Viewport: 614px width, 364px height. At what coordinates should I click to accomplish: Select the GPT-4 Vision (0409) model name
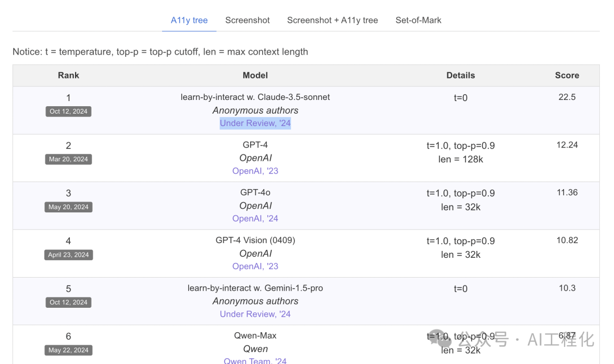point(255,240)
